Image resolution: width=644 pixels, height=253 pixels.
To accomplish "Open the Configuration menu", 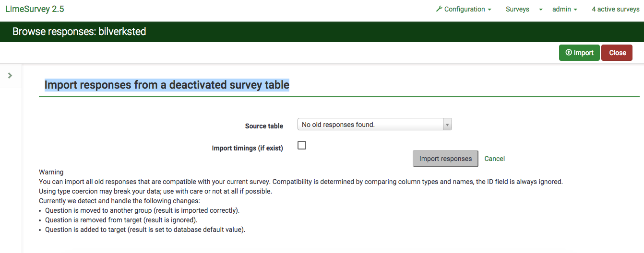I will coord(465,9).
